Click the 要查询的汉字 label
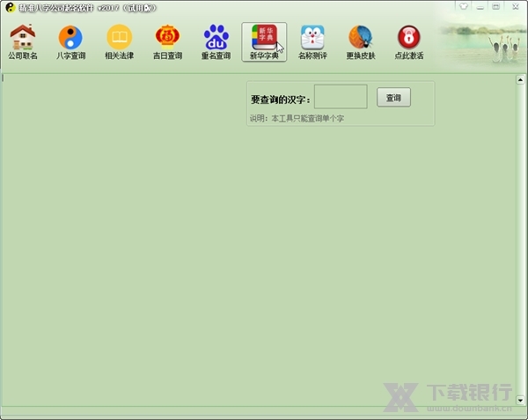This screenshot has height=420, width=528. point(280,99)
